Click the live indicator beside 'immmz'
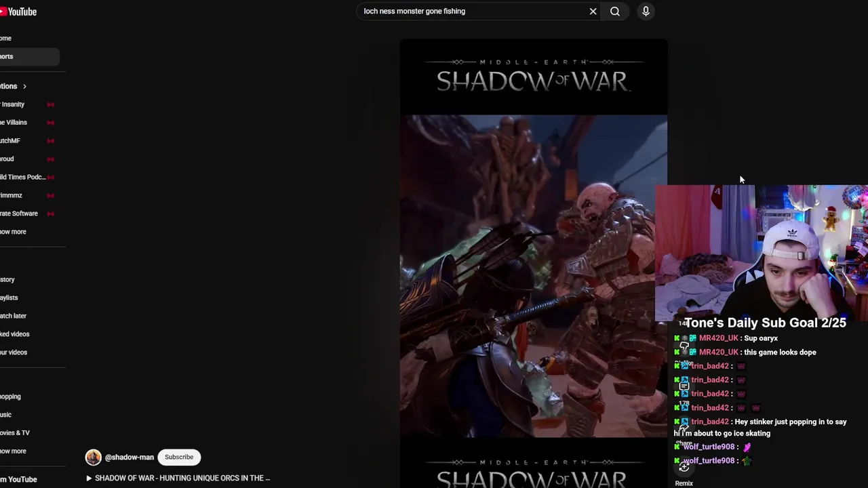 [50, 195]
